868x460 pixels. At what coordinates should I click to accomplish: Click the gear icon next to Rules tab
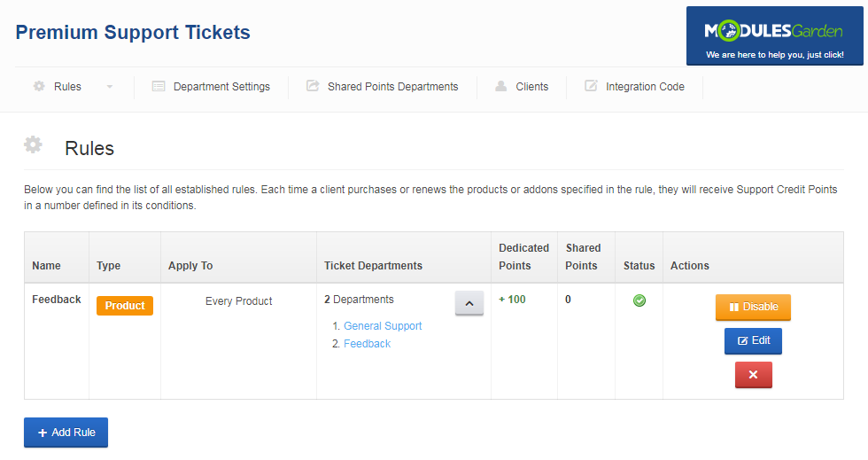pyautogui.click(x=39, y=86)
